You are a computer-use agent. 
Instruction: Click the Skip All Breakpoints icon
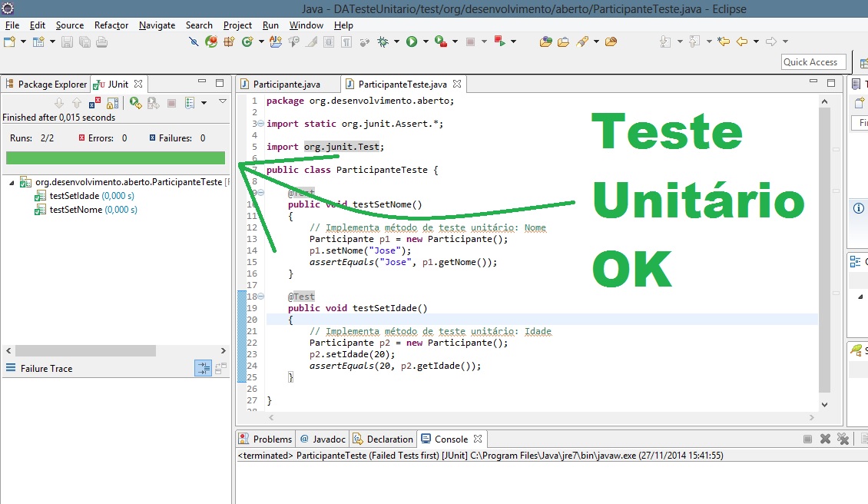click(x=194, y=41)
